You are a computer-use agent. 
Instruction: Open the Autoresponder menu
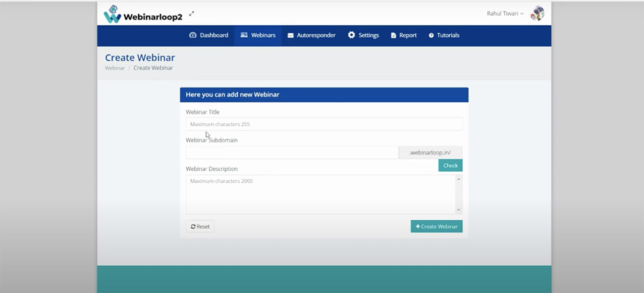[x=311, y=35]
